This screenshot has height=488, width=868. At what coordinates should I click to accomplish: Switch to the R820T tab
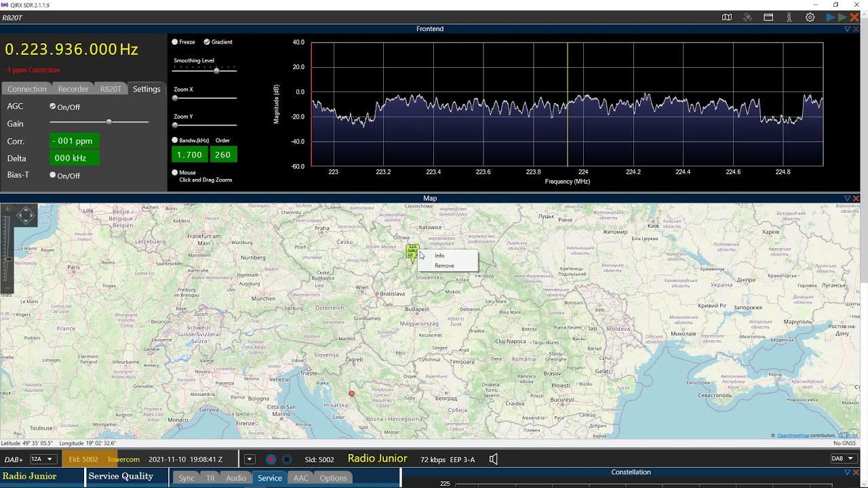(111, 89)
